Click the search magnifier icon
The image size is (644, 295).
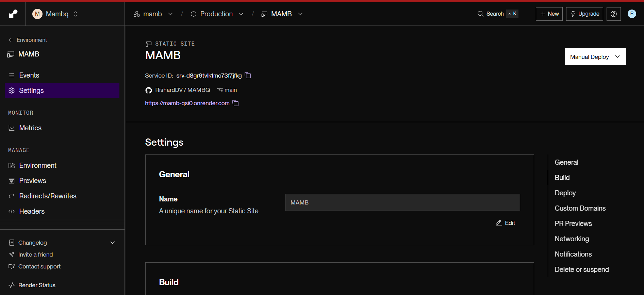(x=480, y=14)
